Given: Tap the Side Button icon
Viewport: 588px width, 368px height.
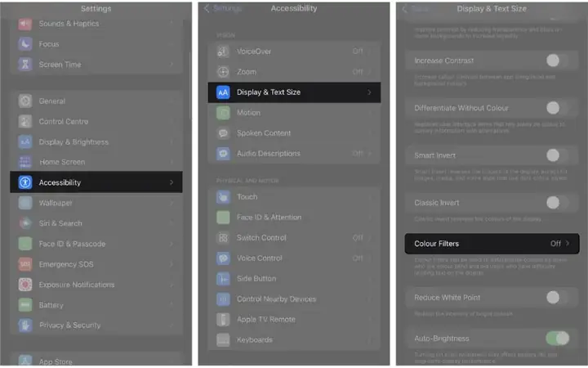Looking at the screenshot, I should coord(223,279).
